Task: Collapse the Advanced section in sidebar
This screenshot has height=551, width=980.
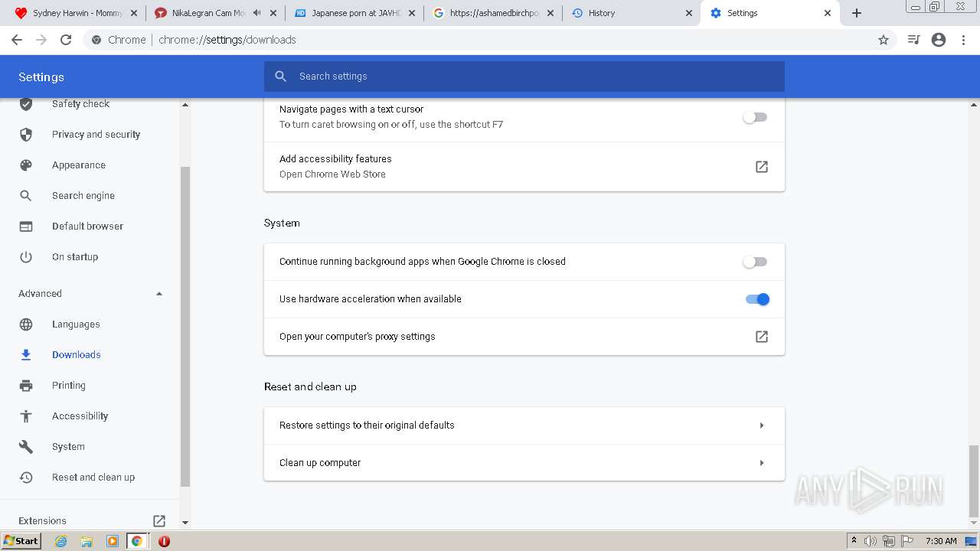Action: [159, 294]
